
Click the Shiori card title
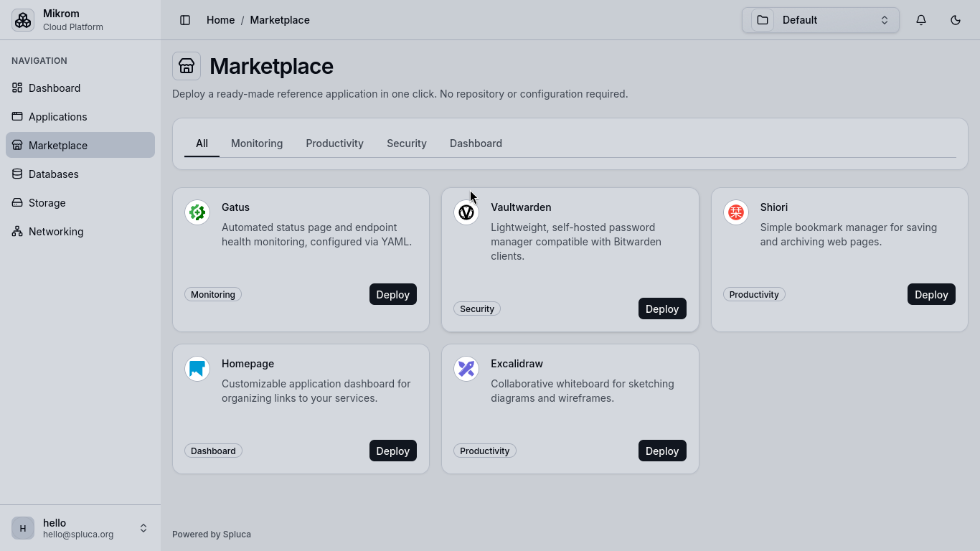tap(774, 207)
